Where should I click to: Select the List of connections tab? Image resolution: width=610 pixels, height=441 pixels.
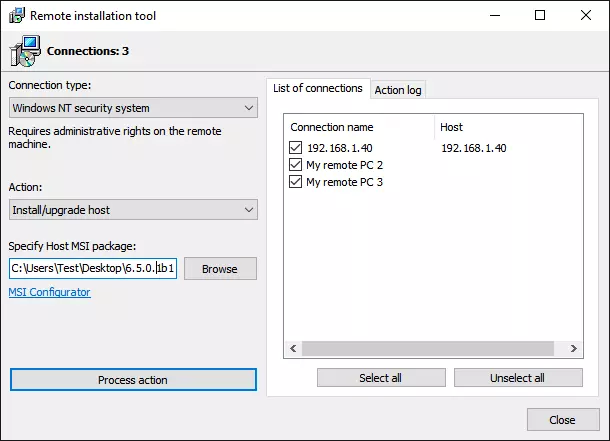click(318, 88)
